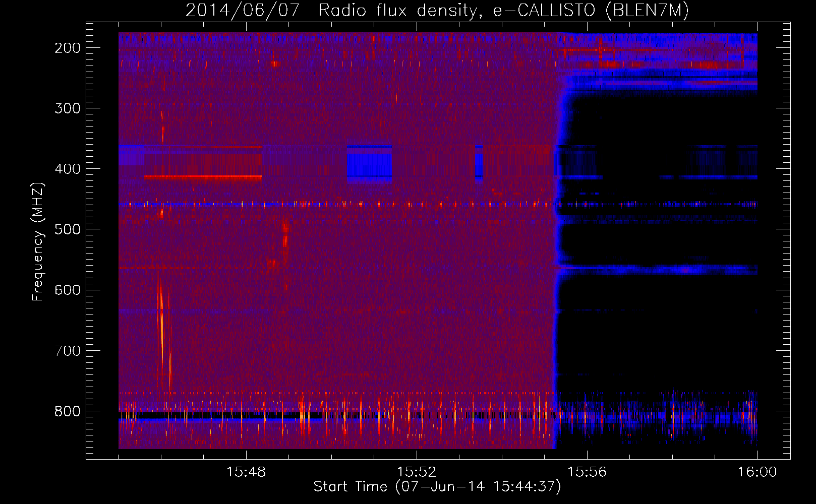The height and width of the screenshot is (504, 816).
Task: Click the 16:00 time tick label
Action: point(757,472)
